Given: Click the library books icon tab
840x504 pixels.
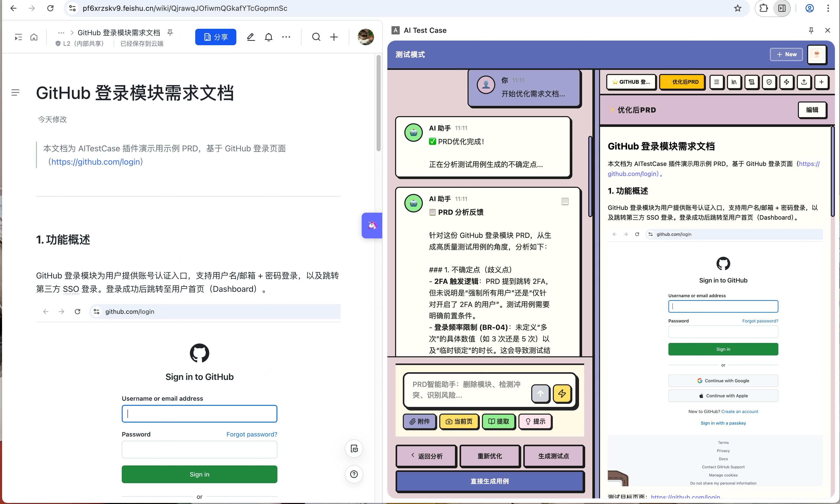Looking at the screenshot, I should point(734,82).
